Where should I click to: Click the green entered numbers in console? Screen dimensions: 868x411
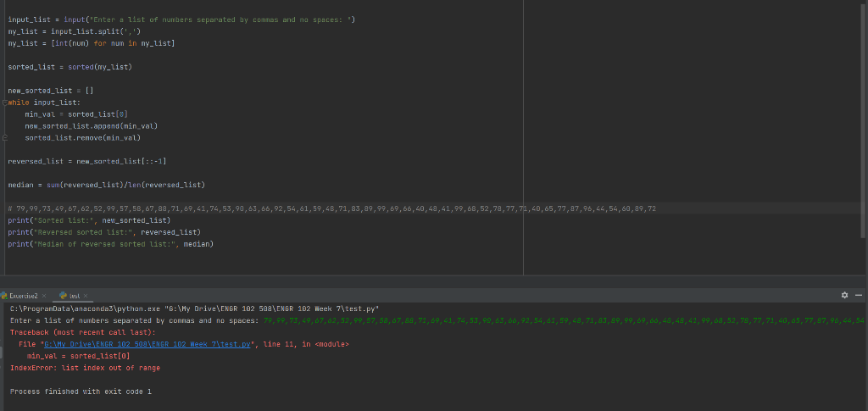coord(564,321)
